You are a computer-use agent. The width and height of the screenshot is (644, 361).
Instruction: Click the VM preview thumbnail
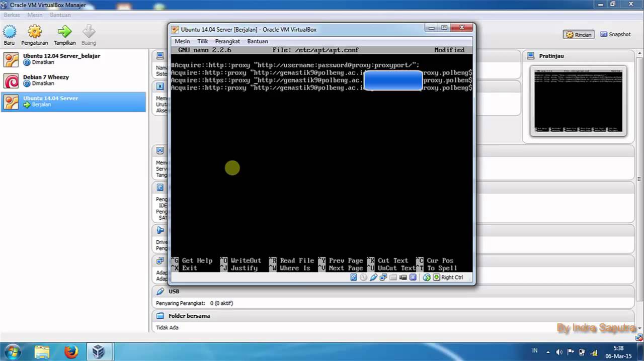[578, 101]
